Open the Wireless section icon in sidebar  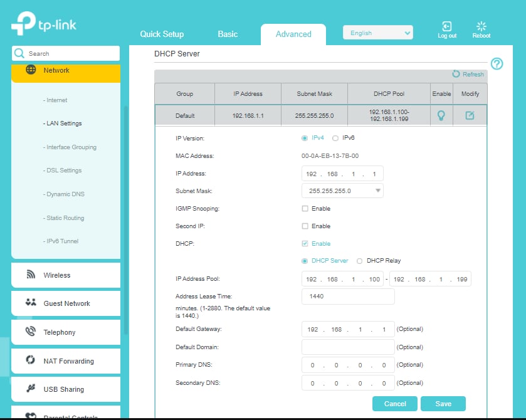pyautogui.click(x=31, y=275)
